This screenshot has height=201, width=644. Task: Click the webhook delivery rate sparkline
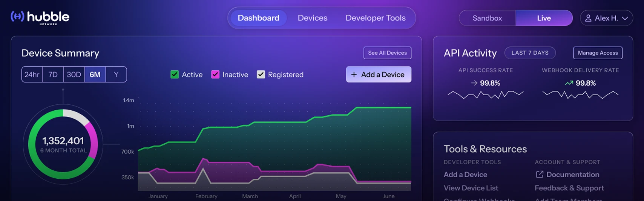580,95
